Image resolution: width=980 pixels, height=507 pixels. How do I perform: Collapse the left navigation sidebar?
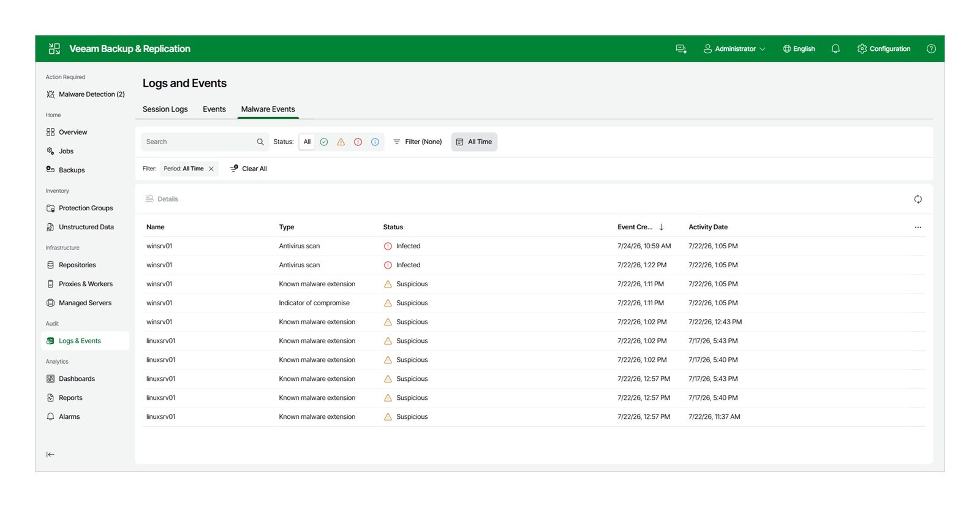pyautogui.click(x=50, y=454)
